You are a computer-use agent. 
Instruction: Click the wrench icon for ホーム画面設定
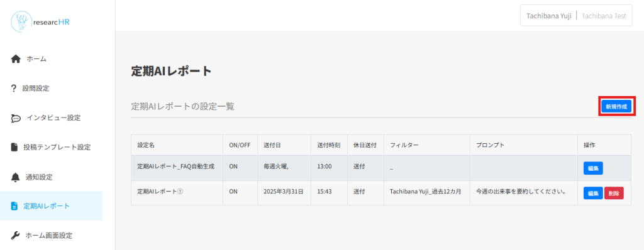click(x=15, y=235)
